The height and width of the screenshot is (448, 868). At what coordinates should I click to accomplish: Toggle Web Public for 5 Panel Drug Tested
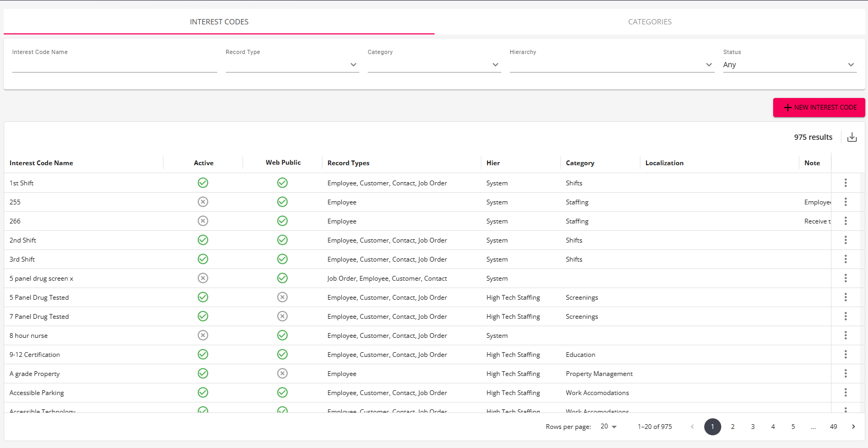[x=282, y=297]
